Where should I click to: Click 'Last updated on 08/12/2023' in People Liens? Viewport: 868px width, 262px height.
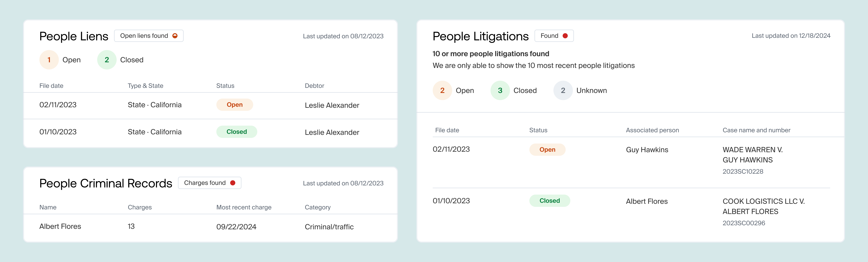343,36
